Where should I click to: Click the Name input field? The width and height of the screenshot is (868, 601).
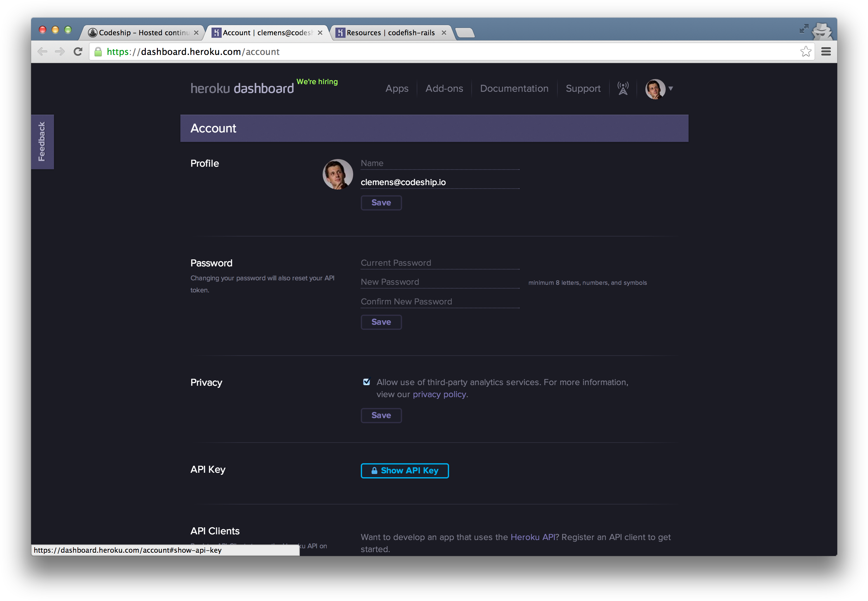coord(439,163)
